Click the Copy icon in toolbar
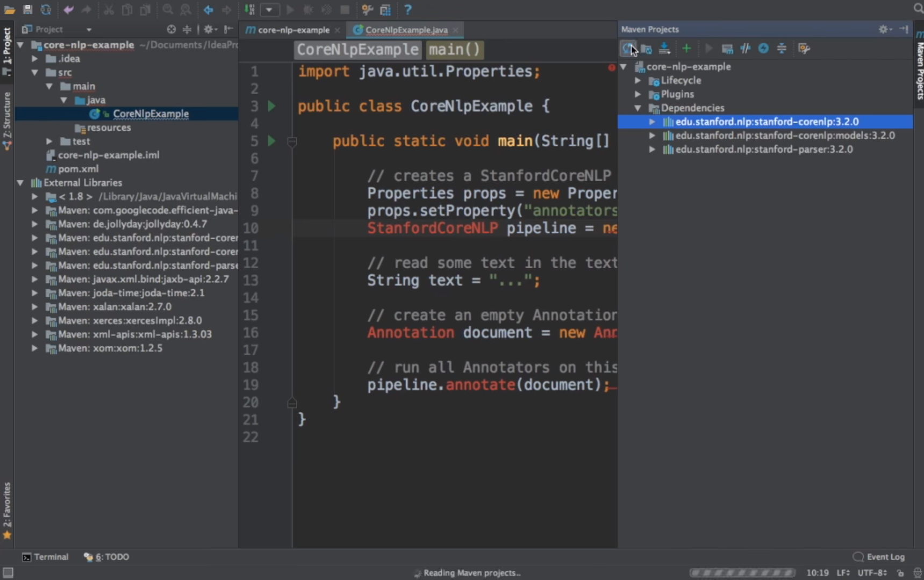 [x=127, y=10]
